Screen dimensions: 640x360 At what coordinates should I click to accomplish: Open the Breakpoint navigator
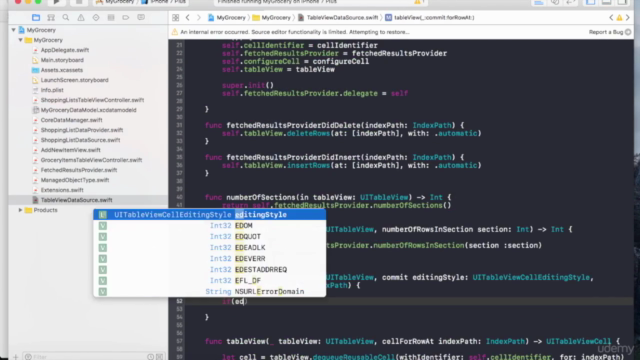126,18
